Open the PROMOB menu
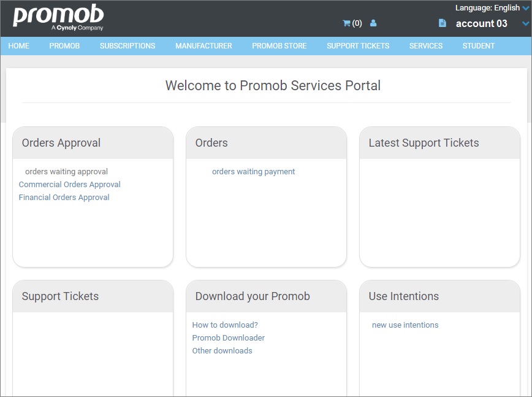Viewport: 532px width, 397px height. click(x=64, y=46)
